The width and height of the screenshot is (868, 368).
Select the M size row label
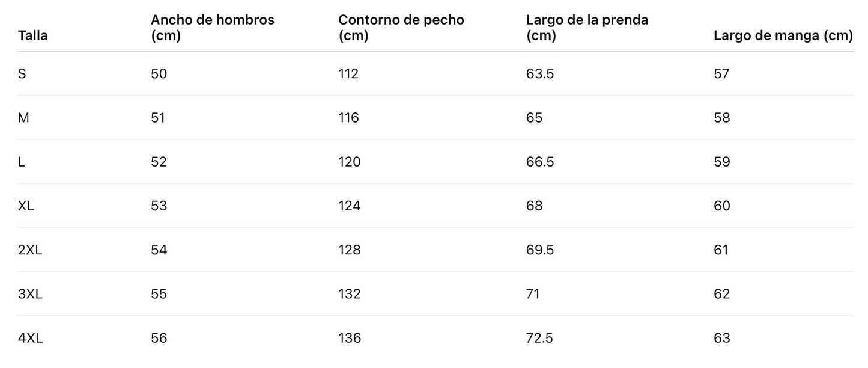pyautogui.click(x=23, y=118)
